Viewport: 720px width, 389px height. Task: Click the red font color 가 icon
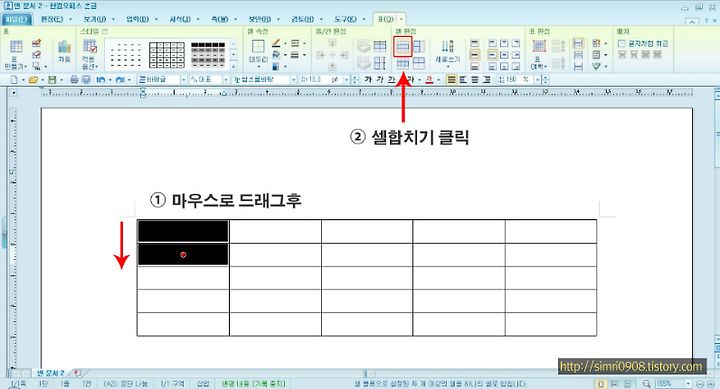pyautogui.click(x=429, y=80)
